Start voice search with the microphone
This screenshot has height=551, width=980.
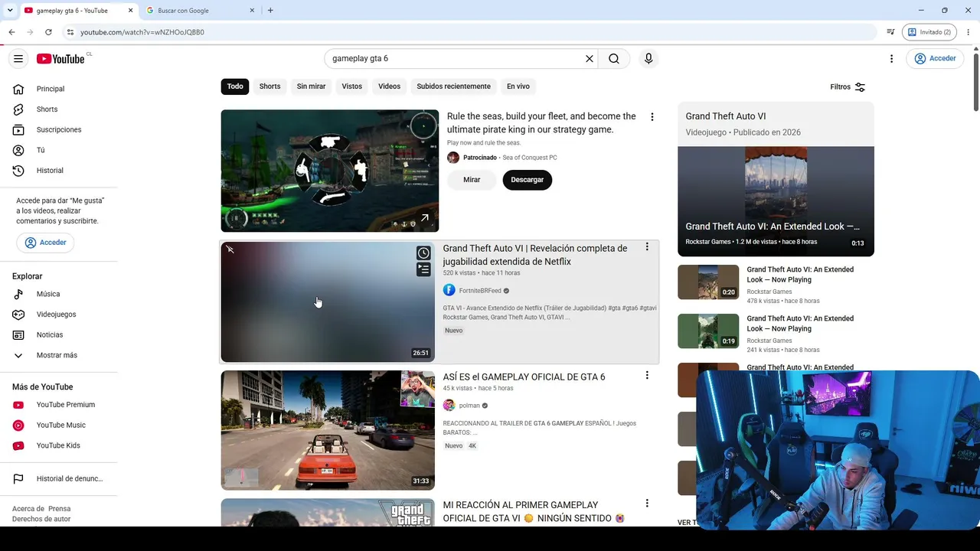click(648, 59)
